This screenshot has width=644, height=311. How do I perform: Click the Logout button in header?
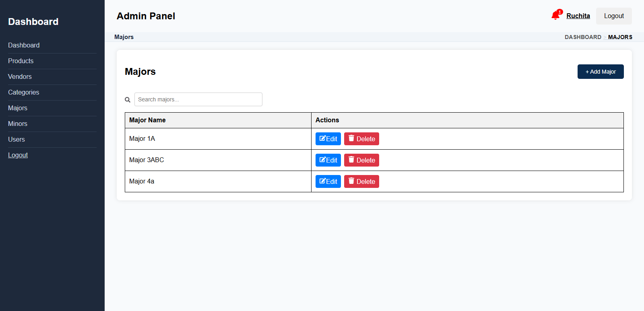click(x=614, y=16)
